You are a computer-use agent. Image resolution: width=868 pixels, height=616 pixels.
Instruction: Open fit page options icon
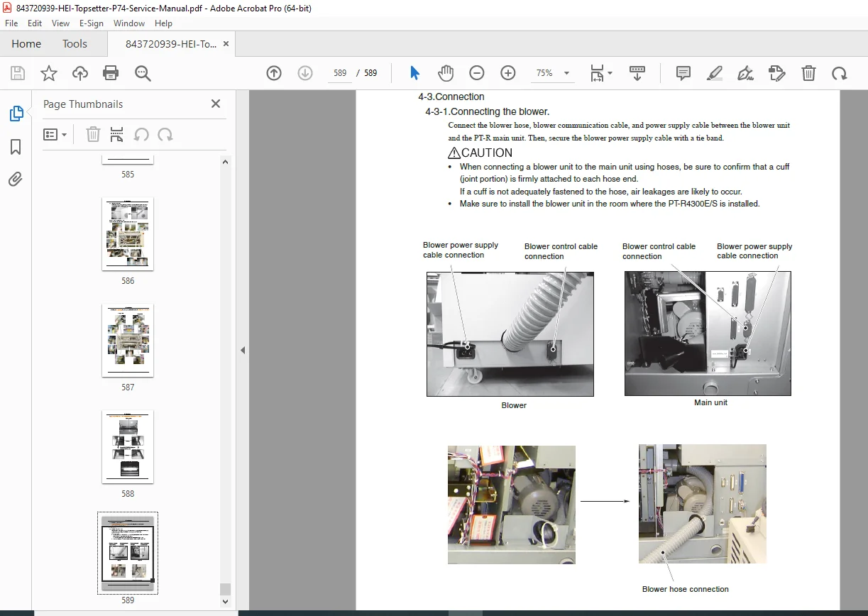tap(597, 73)
